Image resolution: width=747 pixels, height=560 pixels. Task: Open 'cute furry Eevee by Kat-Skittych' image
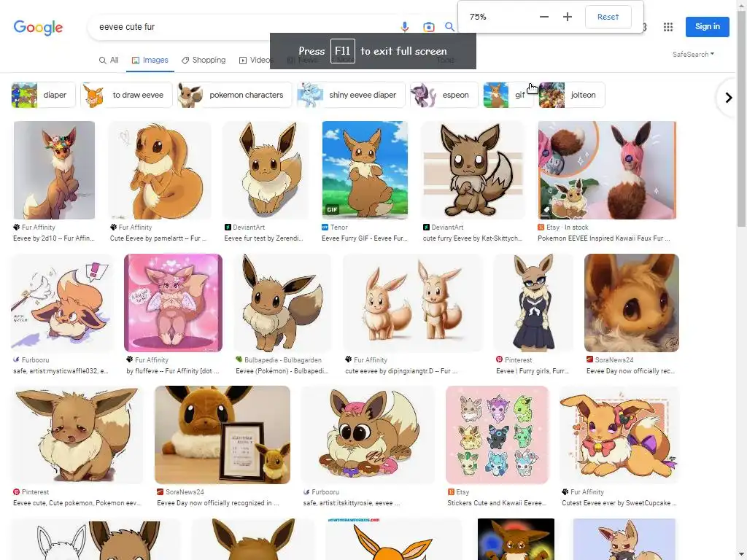[x=473, y=170]
